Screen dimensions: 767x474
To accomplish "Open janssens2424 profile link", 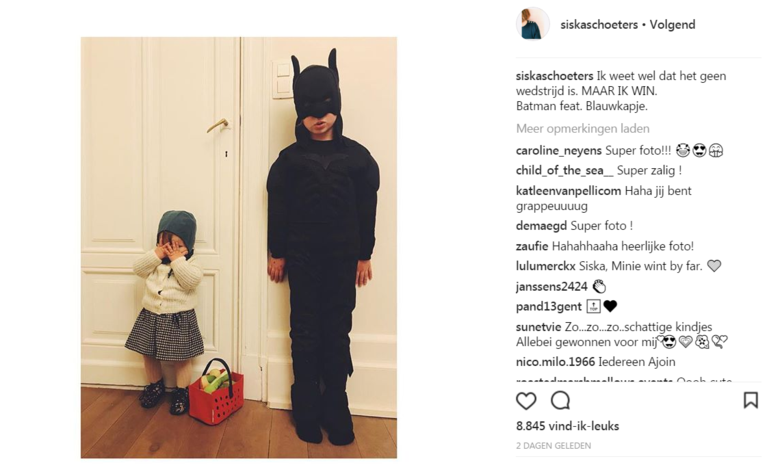I will pyautogui.click(x=552, y=287).
